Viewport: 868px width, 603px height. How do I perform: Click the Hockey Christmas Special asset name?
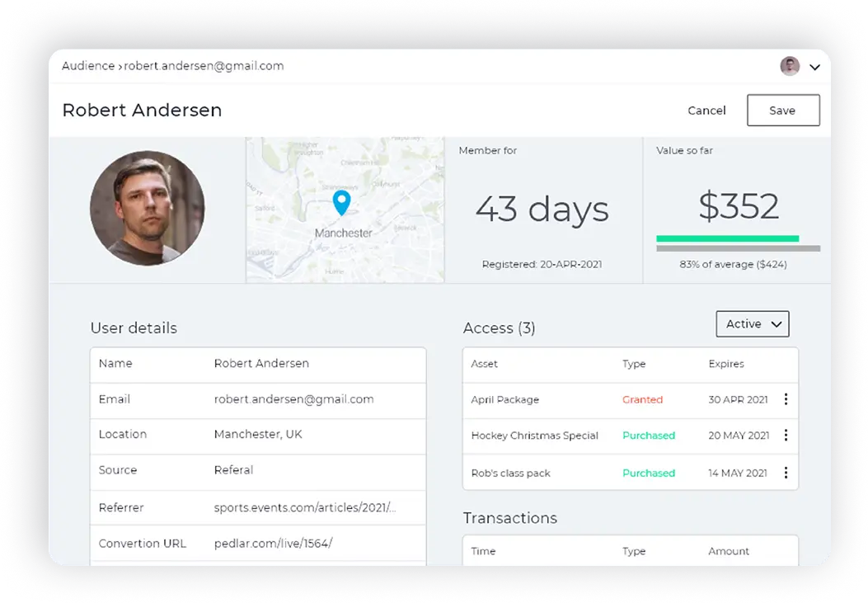pyautogui.click(x=534, y=436)
